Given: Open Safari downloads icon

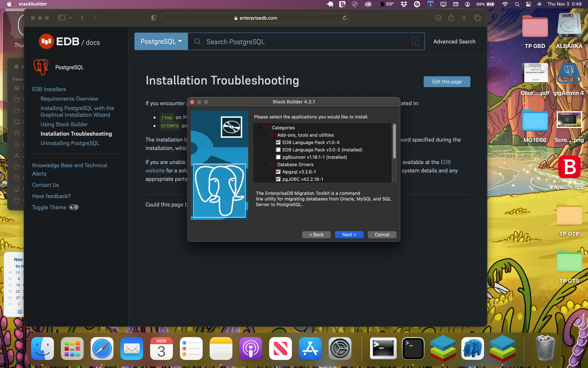Looking at the screenshot, I should [x=438, y=18].
